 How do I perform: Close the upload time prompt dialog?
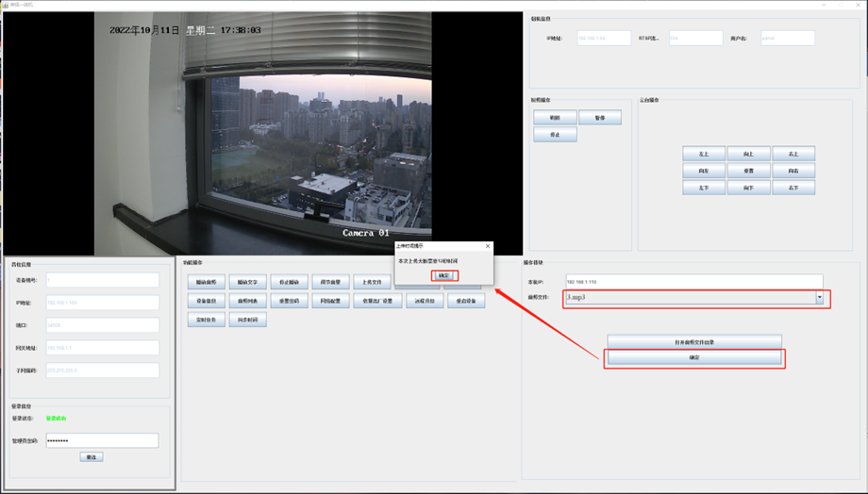488,245
